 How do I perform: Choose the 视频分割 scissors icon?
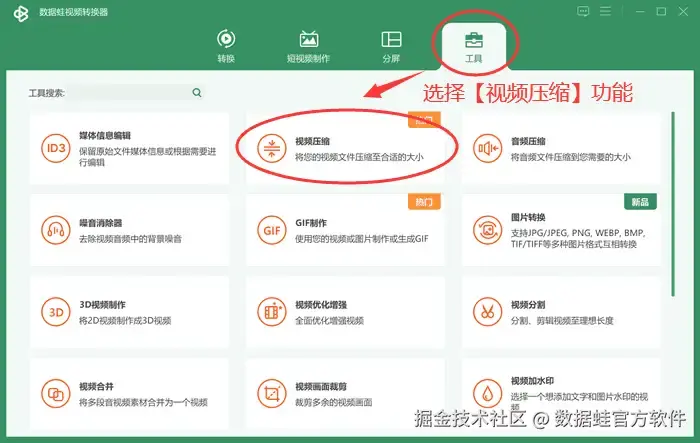(488, 312)
